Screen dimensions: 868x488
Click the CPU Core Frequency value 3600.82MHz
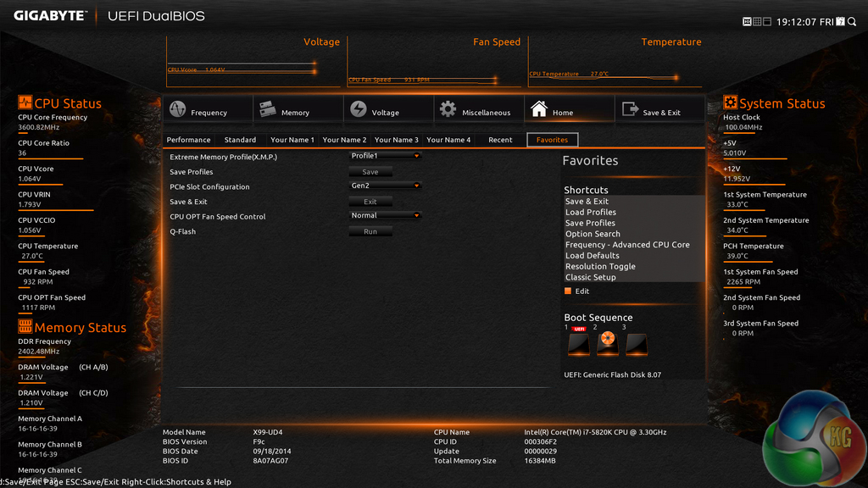coord(38,127)
